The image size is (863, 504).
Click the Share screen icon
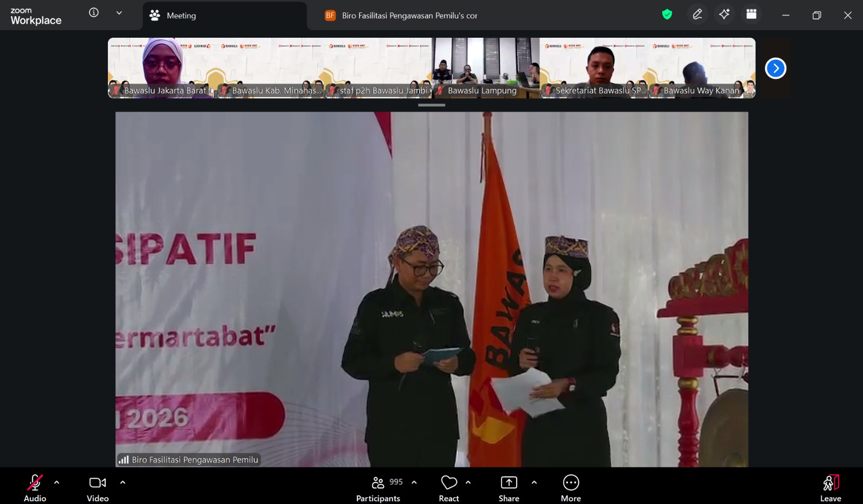509,482
